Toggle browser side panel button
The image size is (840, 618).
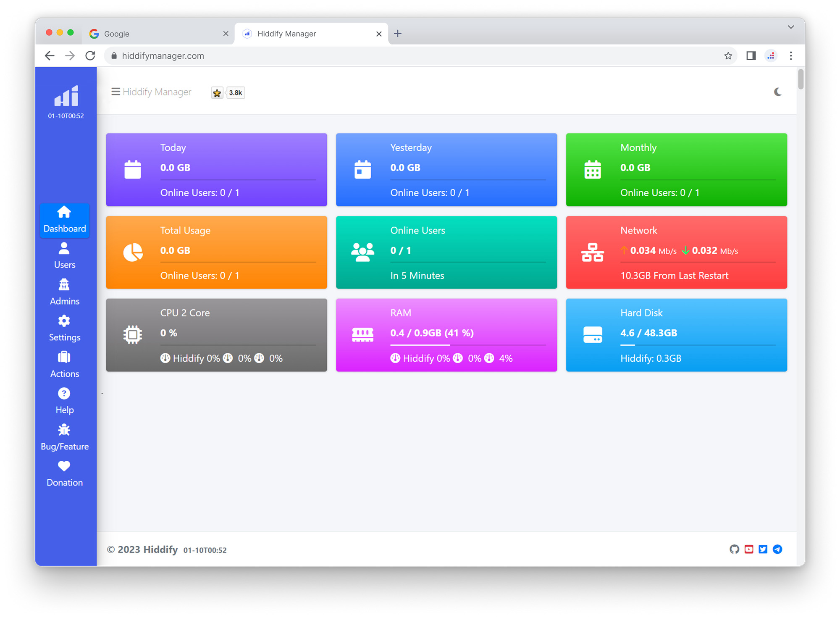(x=751, y=55)
